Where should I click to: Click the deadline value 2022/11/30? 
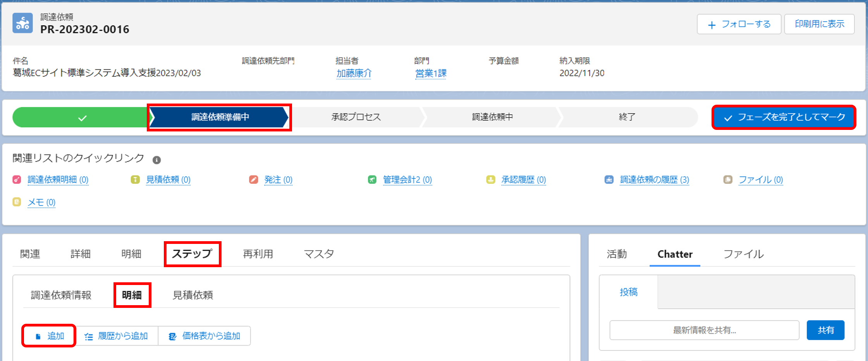pyautogui.click(x=582, y=73)
